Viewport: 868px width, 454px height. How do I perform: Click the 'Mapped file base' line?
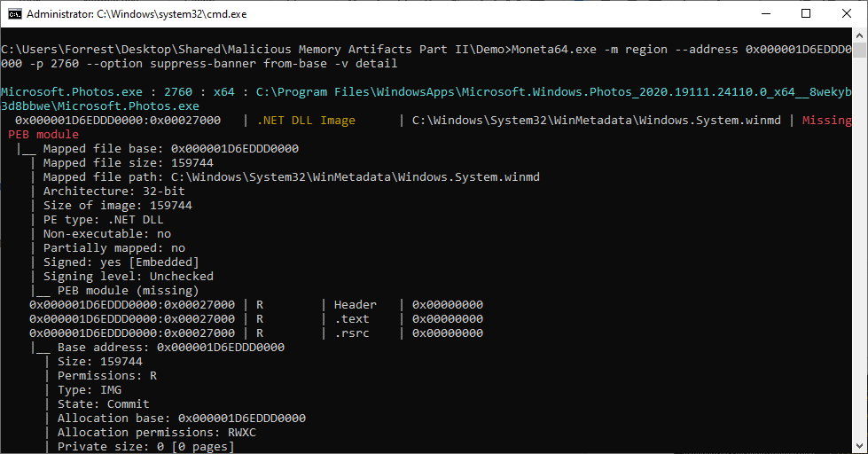170,148
